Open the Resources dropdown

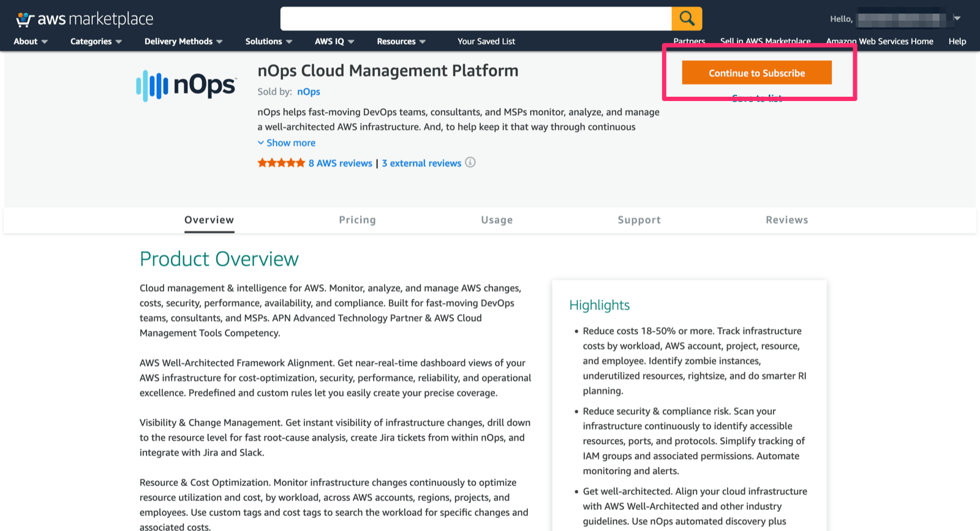[401, 42]
